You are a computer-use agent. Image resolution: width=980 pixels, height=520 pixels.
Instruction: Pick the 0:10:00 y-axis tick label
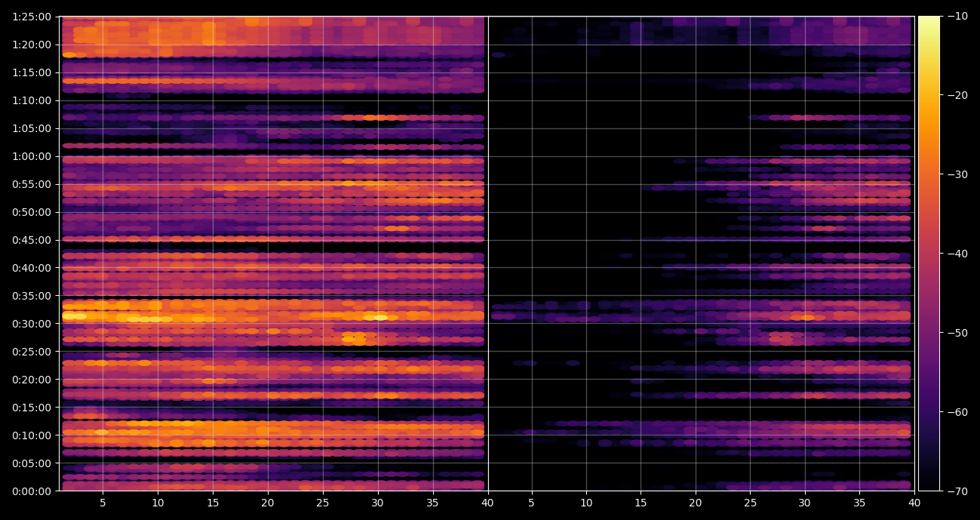[x=32, y=435]
